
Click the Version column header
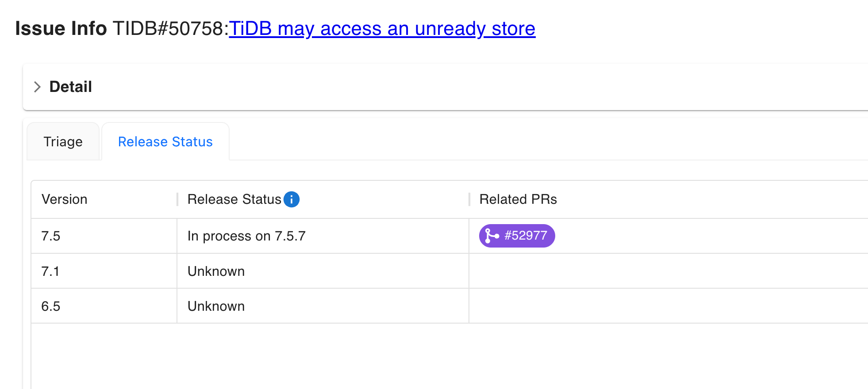pyautogui.click(x=65, y=199)
